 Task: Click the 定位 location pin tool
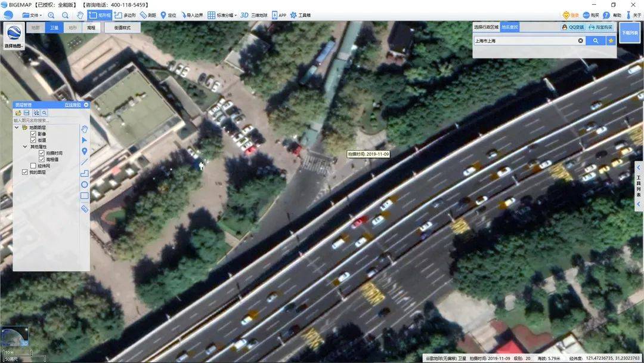168,15
